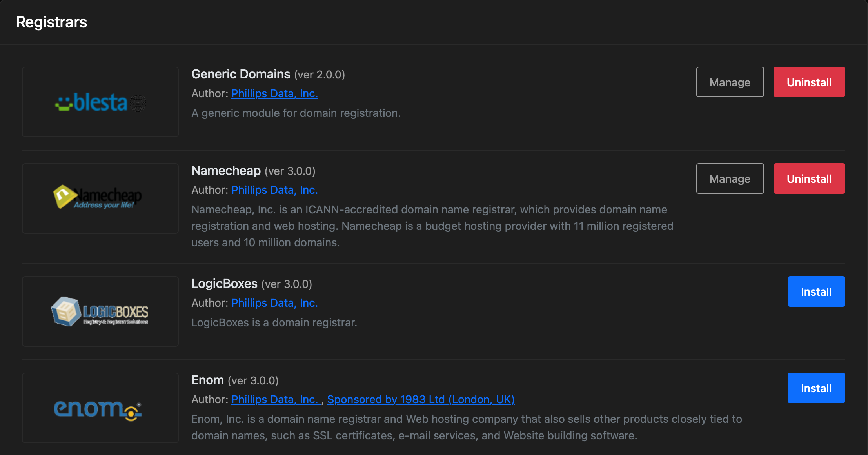Click the Enom logo thumbnail
This screenshot has height=455, width=868.
(x=100, y=408)
